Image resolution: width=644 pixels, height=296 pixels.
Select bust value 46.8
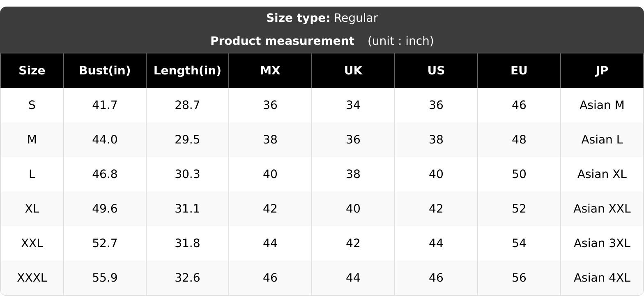(105, 174)
